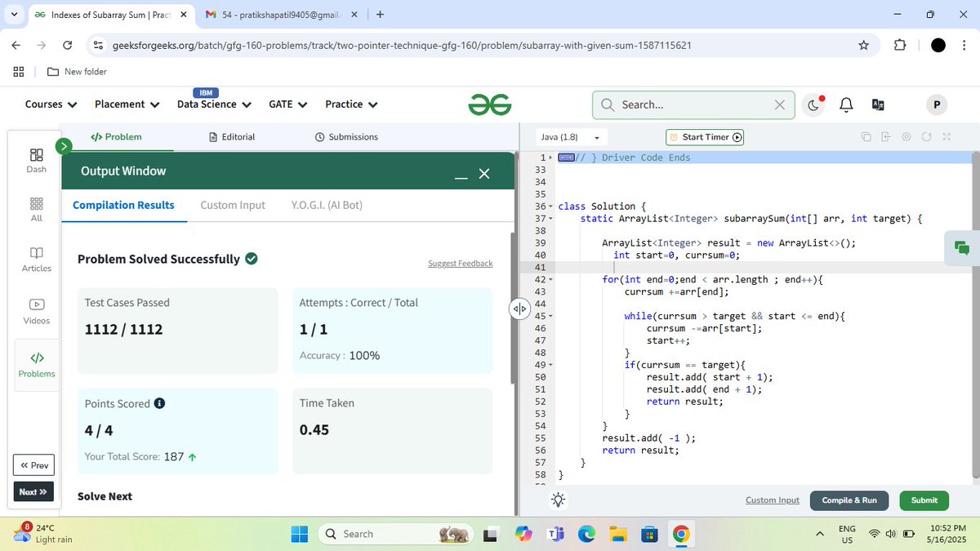This screenshot has width=980, height=551.
Task: Bookmark this page with star icon
Action: coord(864,45)
